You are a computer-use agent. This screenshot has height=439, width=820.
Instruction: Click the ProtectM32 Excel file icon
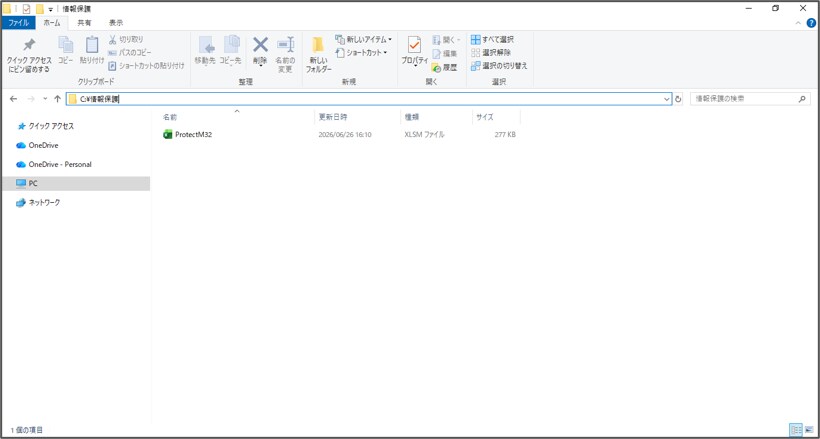(x=168, y=134)
